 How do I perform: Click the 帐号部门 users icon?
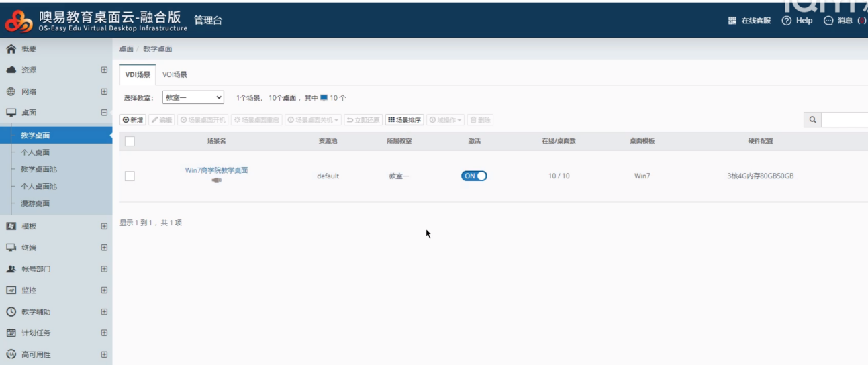tap(11, 269)
